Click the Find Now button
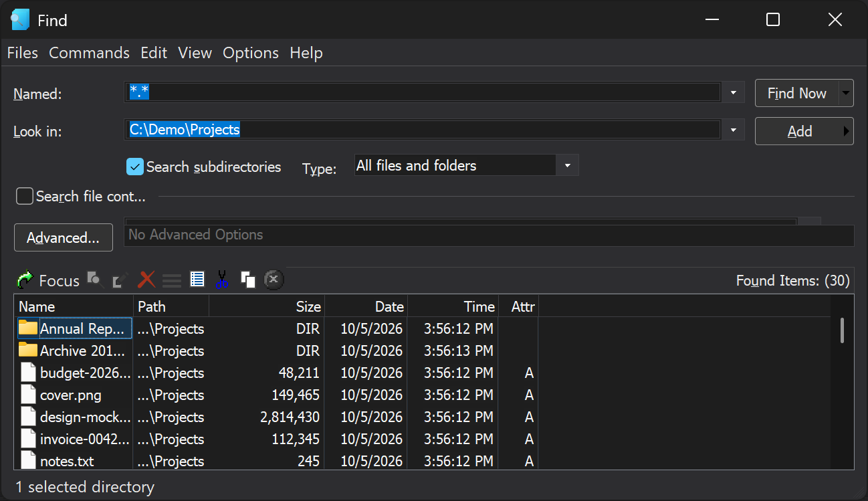The image size is (868, 501). [x=797, y=93]
